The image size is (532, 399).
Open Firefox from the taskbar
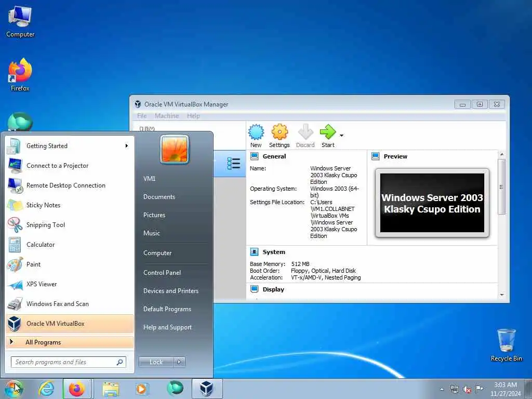click(77, 389)
